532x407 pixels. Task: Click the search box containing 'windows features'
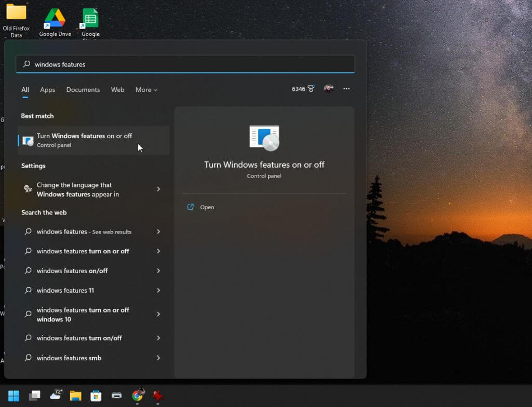tap(185, 64)
